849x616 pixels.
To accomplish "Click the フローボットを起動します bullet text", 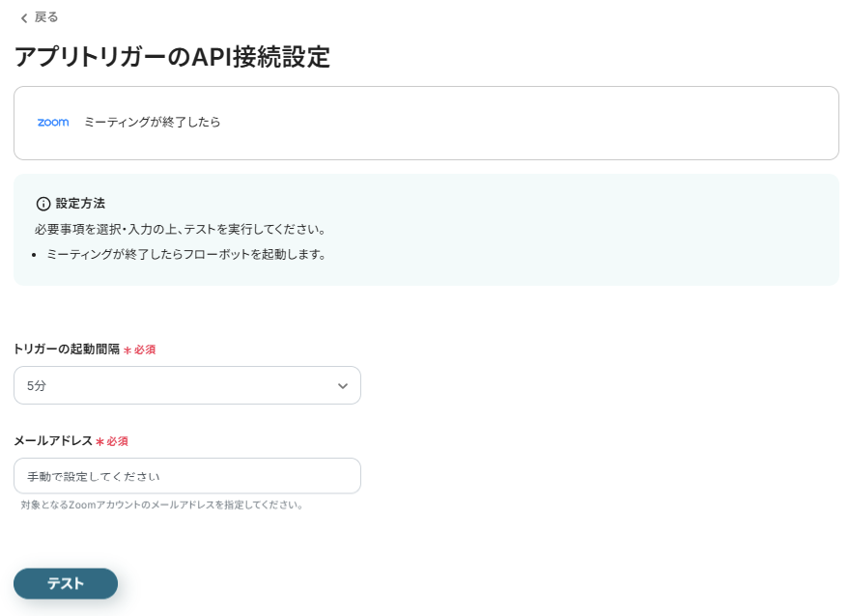I will (x=186, y=255).
